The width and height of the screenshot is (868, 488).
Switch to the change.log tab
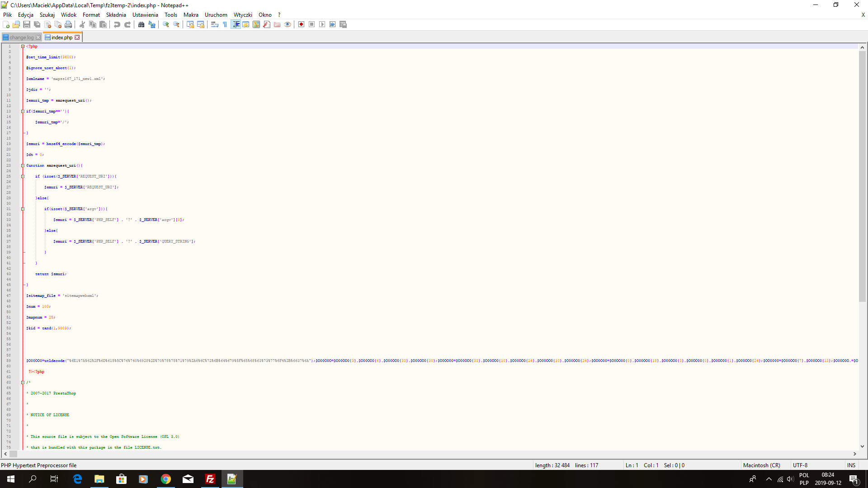(21, 38)
